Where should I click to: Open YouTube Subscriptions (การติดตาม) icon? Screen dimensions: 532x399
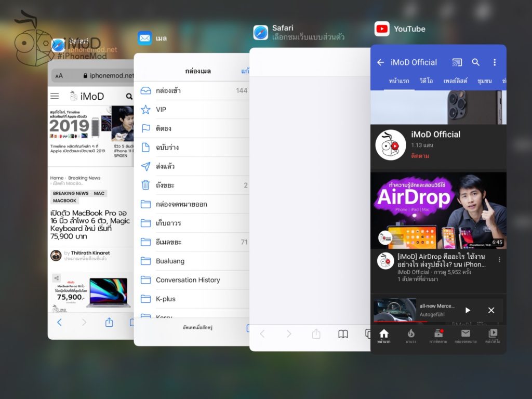tap(438, 335)
